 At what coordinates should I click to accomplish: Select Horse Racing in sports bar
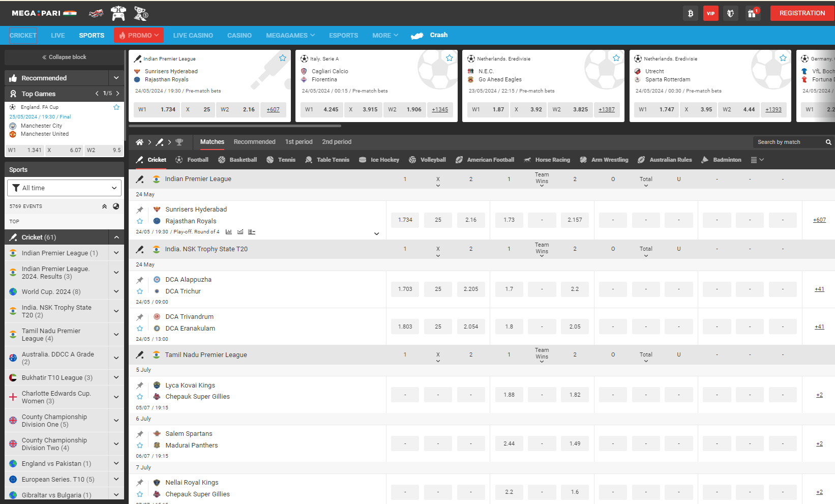tap(547, 160)
